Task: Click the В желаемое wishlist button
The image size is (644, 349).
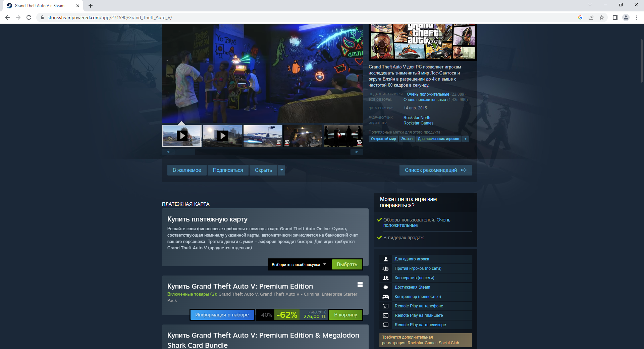Action: pos(187,170)
